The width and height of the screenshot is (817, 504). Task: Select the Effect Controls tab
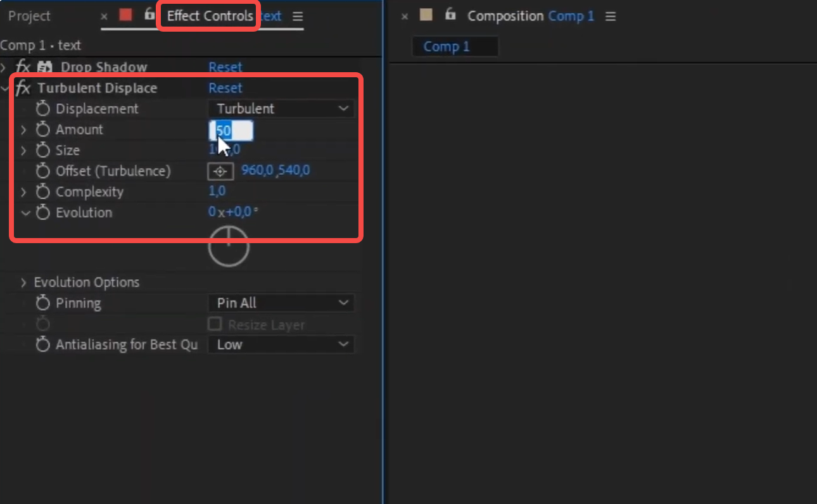click(210, 16)
